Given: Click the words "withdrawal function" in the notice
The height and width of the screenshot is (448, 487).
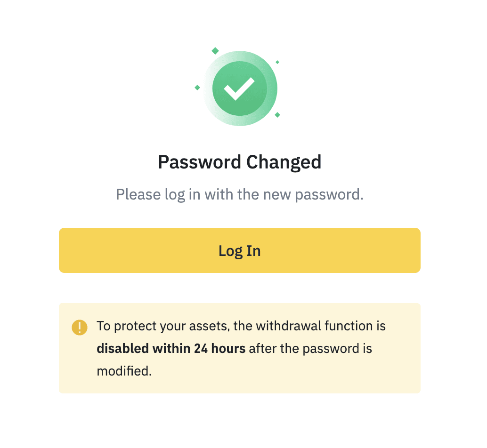Looking at the screenshot, I should [x=309, y=326].
